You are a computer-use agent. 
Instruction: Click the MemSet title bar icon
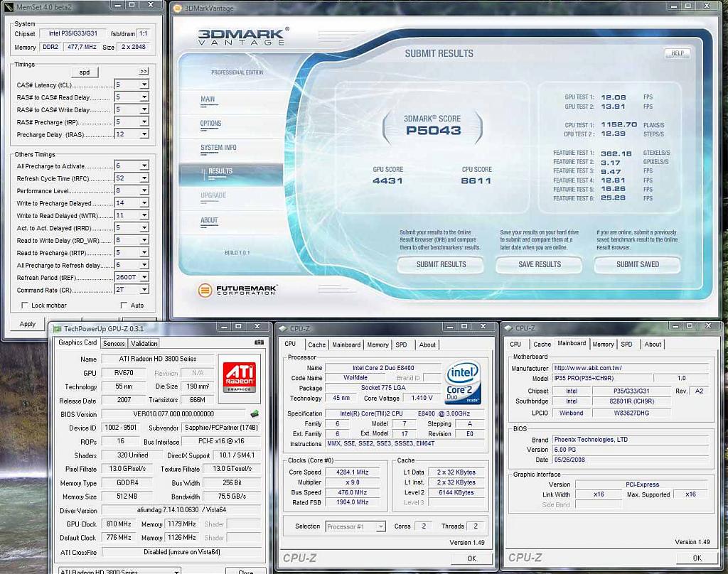pos(9,7)
